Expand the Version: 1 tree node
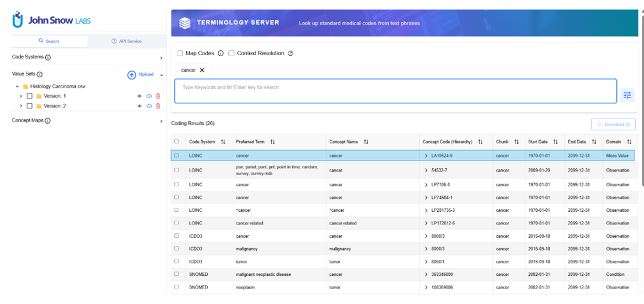 tap(20, 96)
